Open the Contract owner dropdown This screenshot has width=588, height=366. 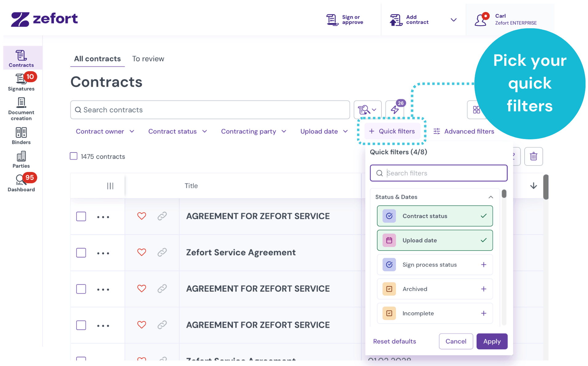(105, 131)
